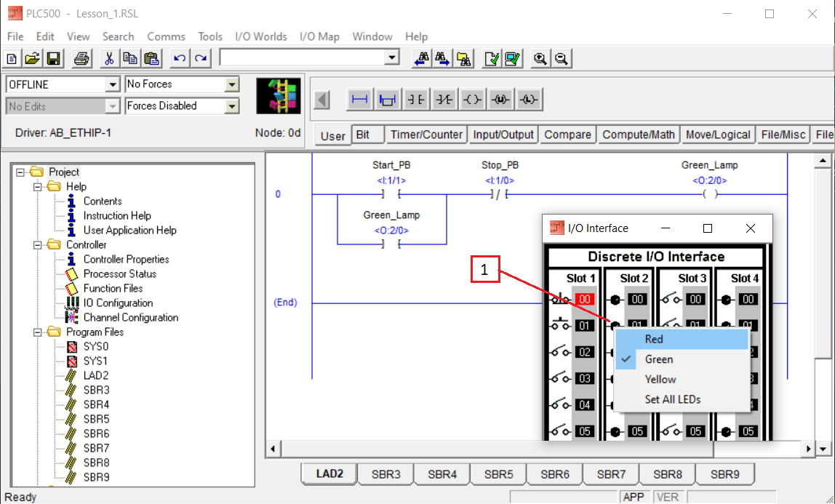
Task: Toggle Slot 1 switch input 04
Action: (560, 404)
